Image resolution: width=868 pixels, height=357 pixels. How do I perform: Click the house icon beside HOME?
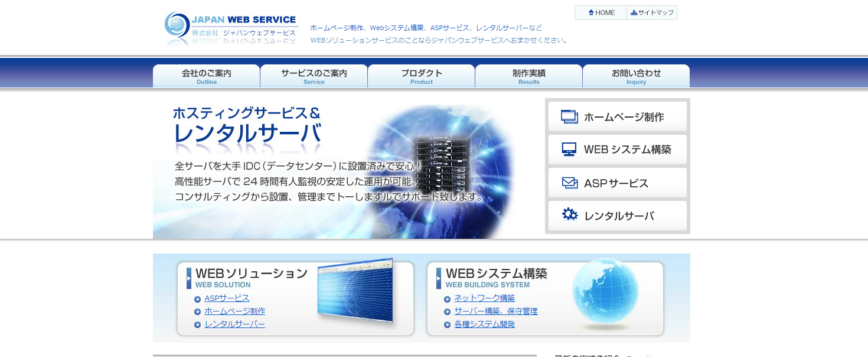[591, 12]
